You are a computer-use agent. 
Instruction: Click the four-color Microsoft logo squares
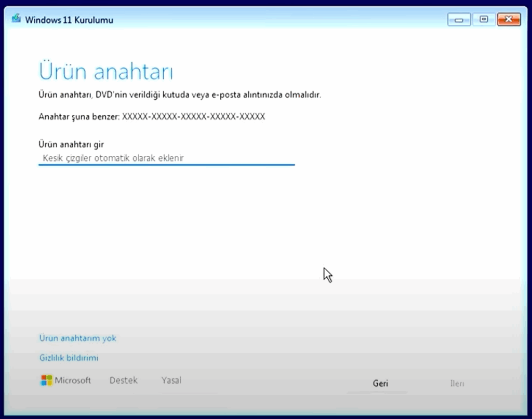(x=46, y=381)
